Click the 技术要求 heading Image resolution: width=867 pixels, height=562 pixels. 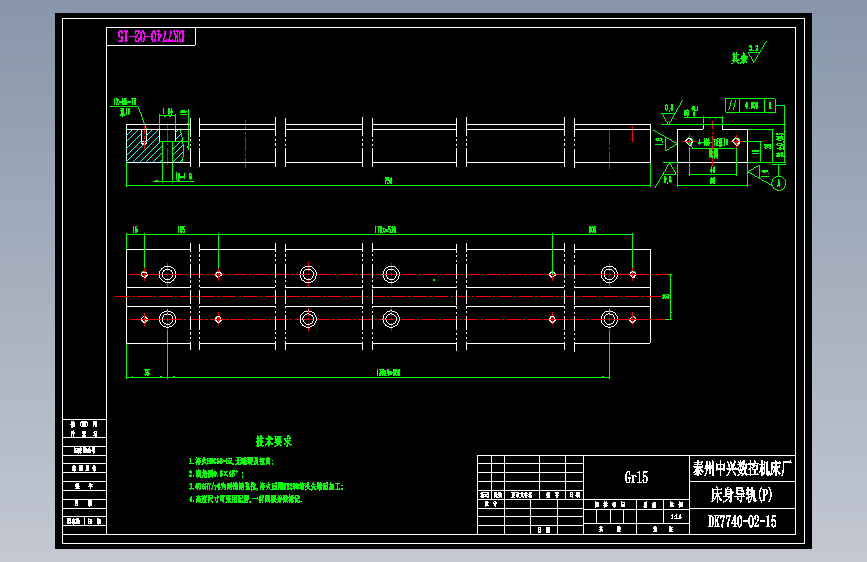(x=274, y=441)
